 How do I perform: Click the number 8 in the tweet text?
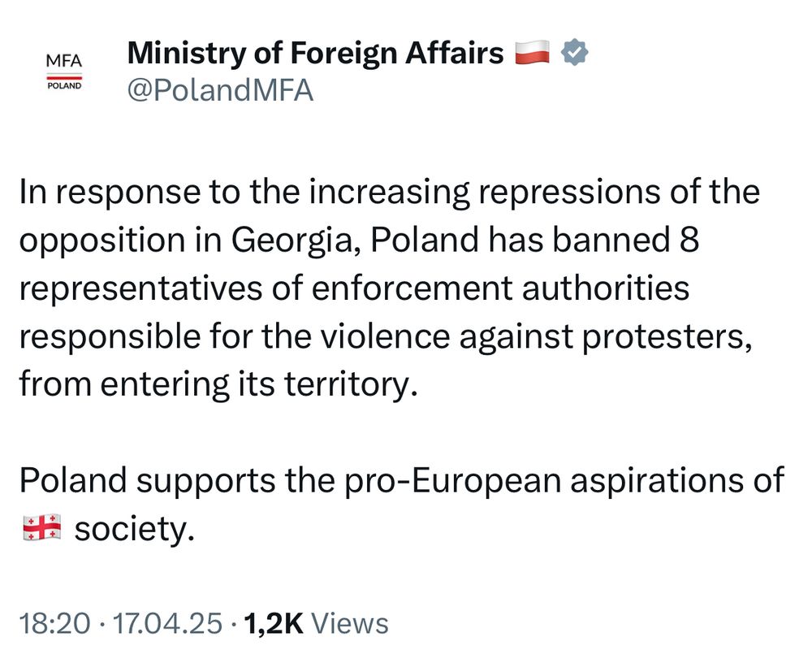click(689, 240)
